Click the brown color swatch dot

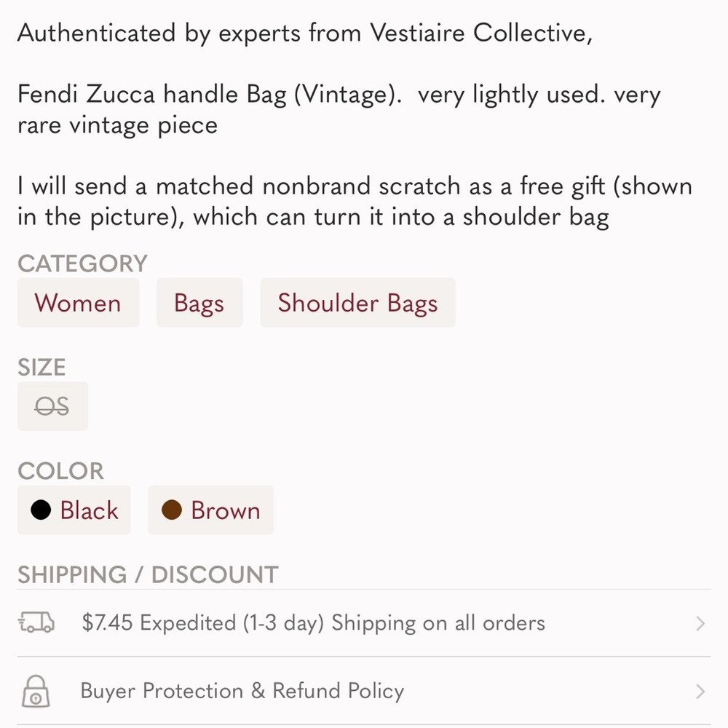pyautogui.click(x=172, y=510)
